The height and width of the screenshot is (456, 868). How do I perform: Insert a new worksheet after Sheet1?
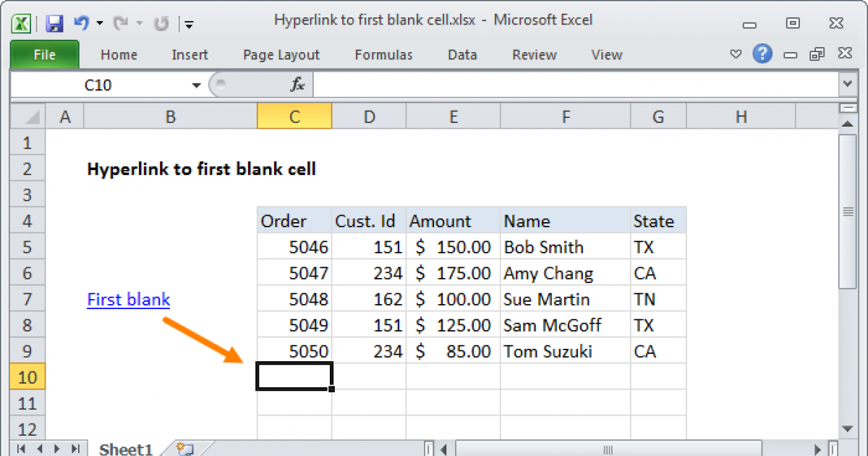point(182,449)
